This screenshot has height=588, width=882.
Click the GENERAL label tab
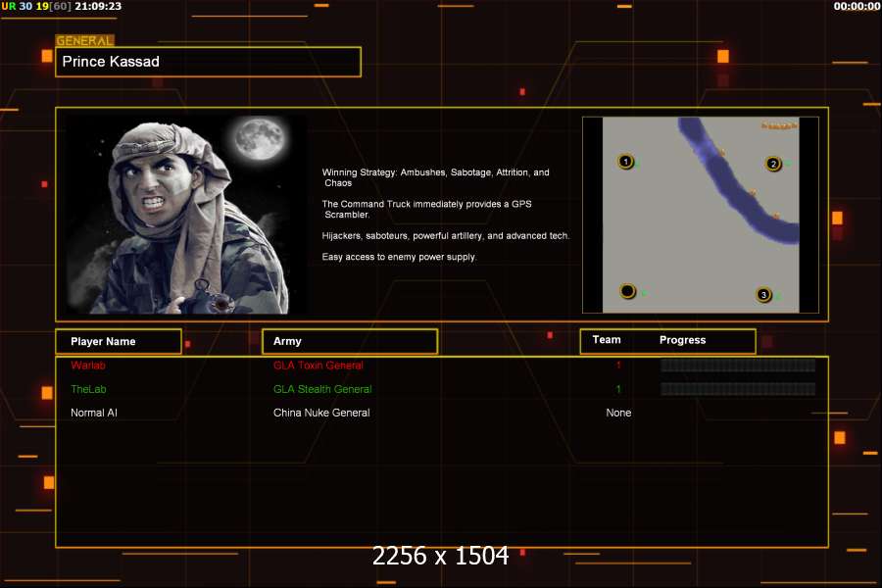[x=84, y=40]
